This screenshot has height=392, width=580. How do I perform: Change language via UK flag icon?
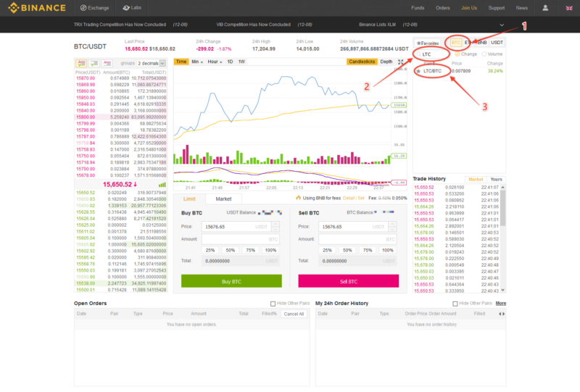point(569,8)
